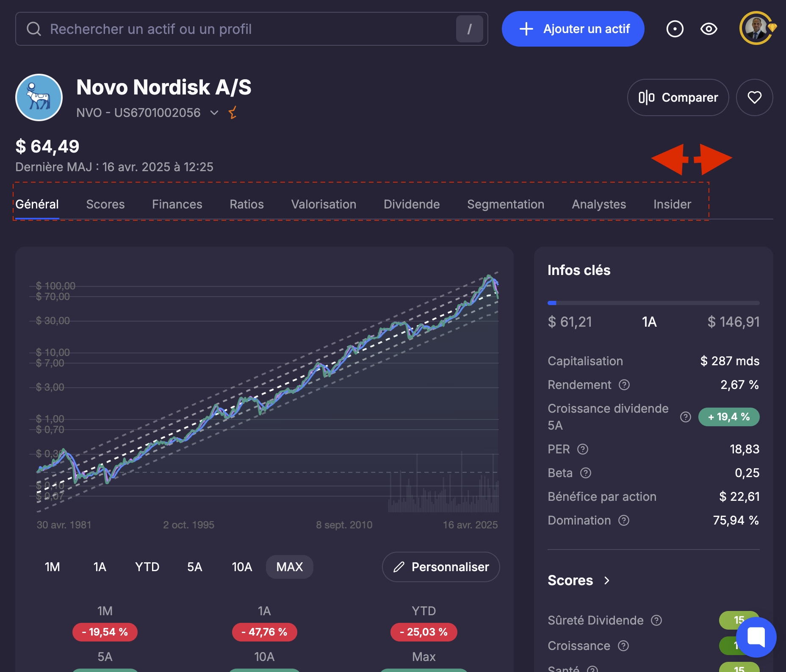Open the Segmentation tab
This screenshot has height=672, width=786.
click(506, 204)
